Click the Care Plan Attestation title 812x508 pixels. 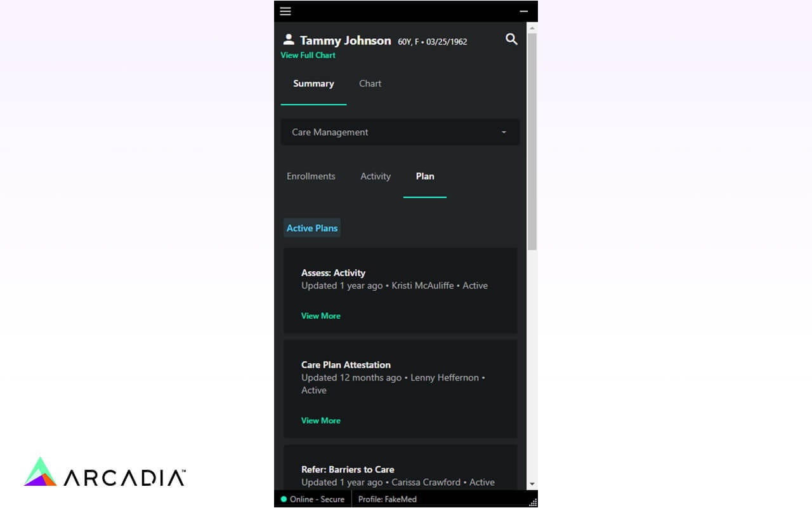pyautogui.click(x=346, y=365)
